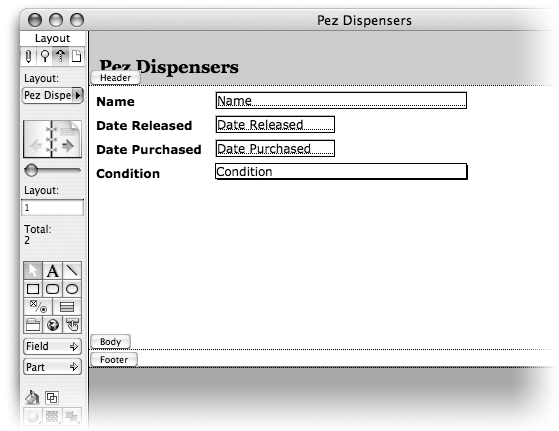
Task: Select the Tab Control tool
Action: click(33, 325)
